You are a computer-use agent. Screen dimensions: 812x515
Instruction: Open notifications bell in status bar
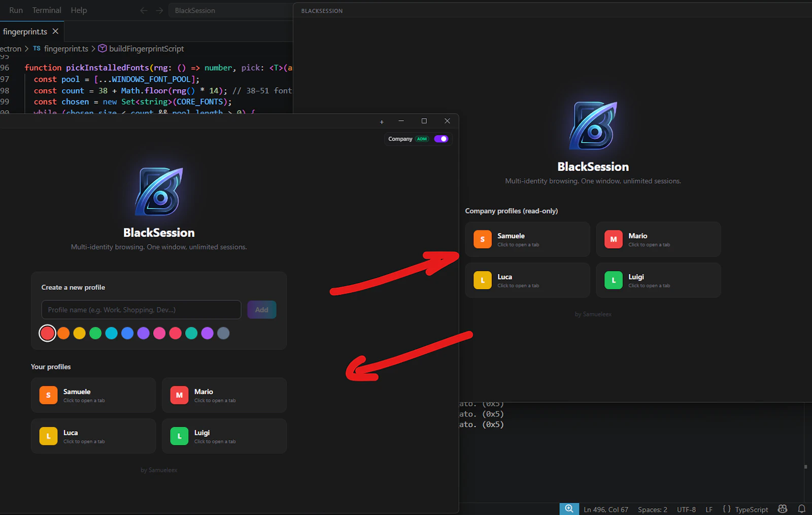point(802,509)
